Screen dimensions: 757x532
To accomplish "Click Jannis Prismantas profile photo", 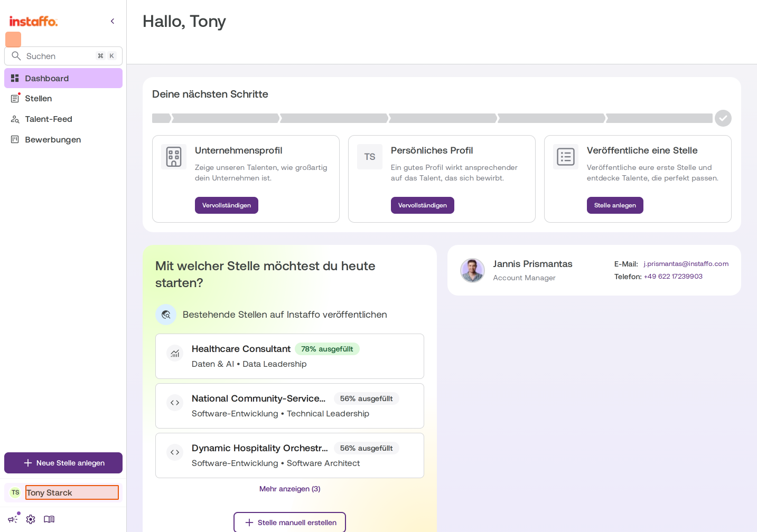I will click(x=472, y=270).
